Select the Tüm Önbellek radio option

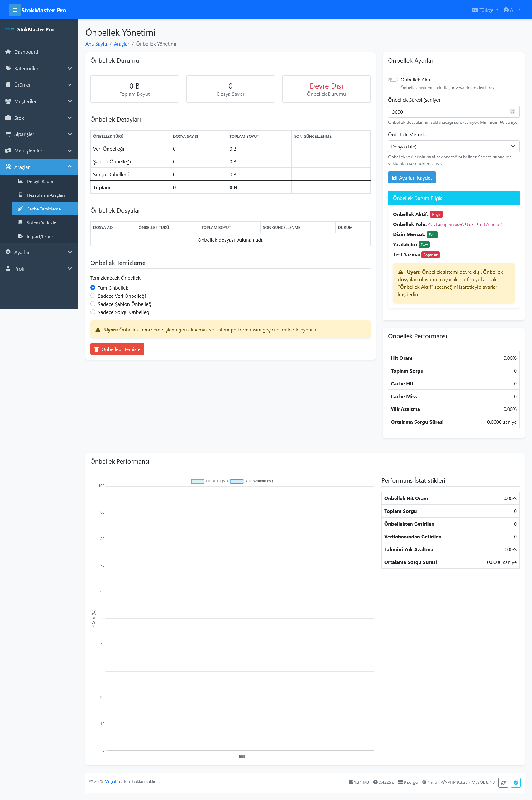(x=93, y=287)
